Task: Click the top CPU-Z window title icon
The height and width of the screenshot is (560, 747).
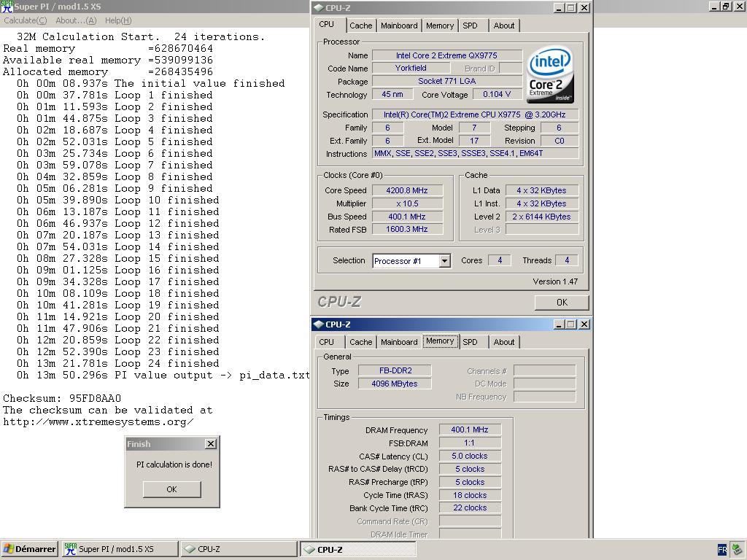Action: [x=319, y=7]
